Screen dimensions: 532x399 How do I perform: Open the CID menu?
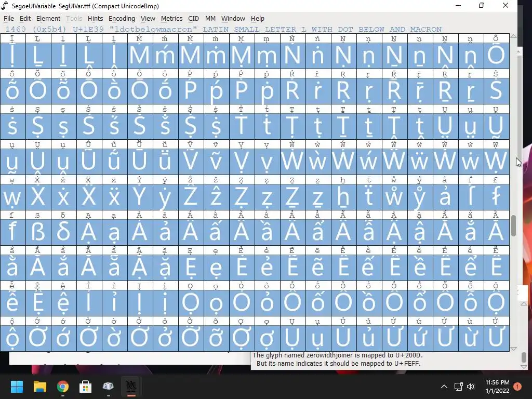point(193,19)
